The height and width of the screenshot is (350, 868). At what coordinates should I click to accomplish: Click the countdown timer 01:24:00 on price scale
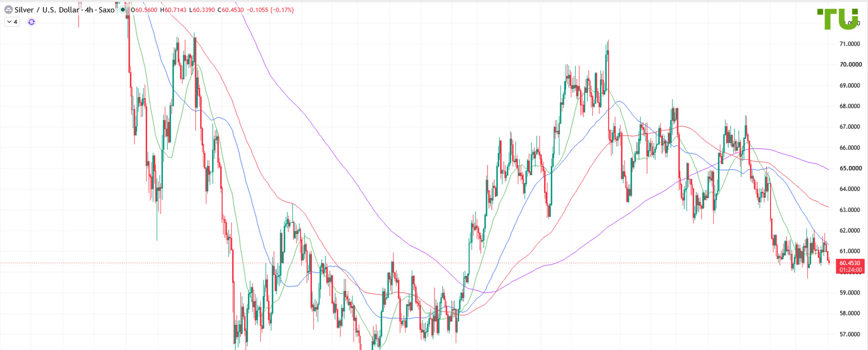click(x=850, y=270)
